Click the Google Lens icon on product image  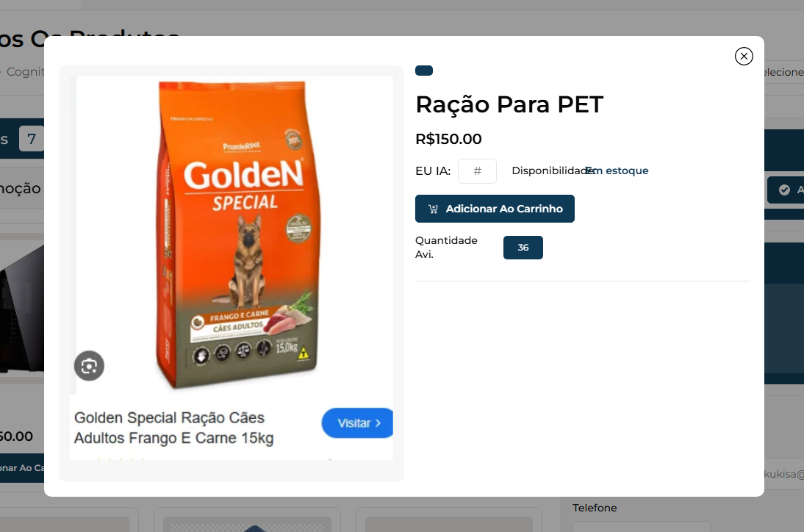click(x=89, y=366)
